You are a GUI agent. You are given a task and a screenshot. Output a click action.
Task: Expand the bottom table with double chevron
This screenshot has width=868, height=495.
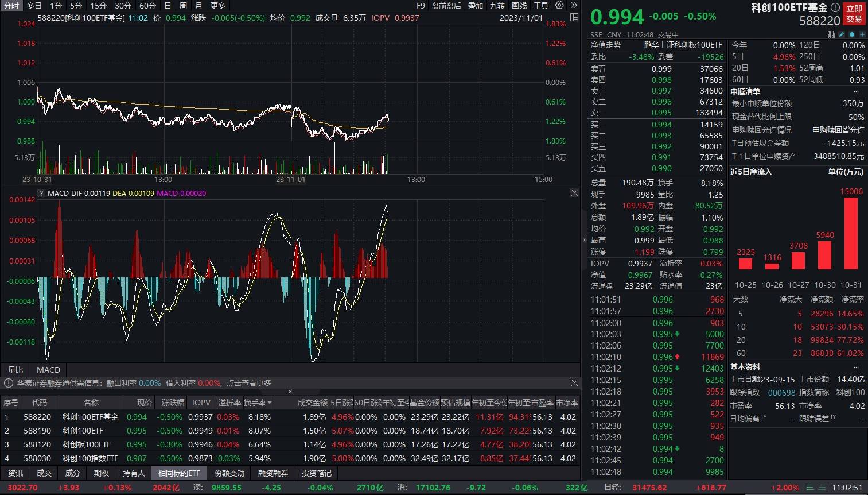coord(290,392)
